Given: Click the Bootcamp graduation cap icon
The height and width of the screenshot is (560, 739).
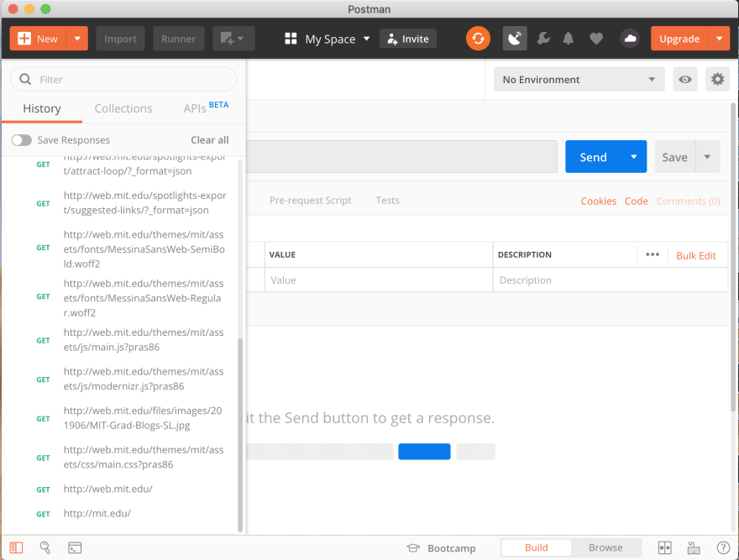Looking at the screenshot, I should tap(413, 547).
